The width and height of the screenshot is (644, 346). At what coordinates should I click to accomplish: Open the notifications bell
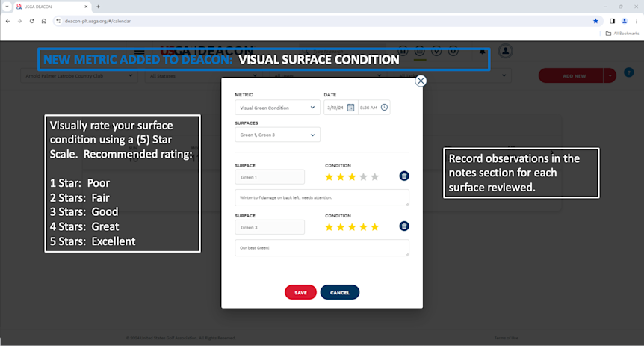[482, 52]
